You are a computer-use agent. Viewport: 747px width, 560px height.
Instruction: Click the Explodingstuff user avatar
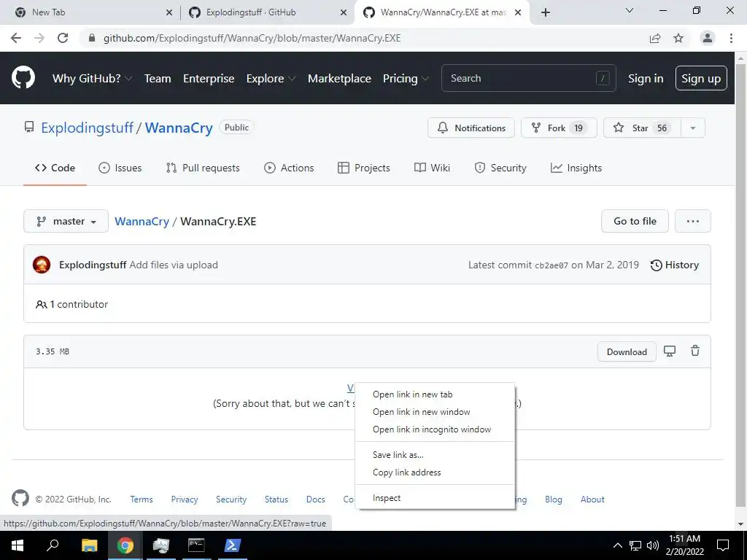[42, 265]
